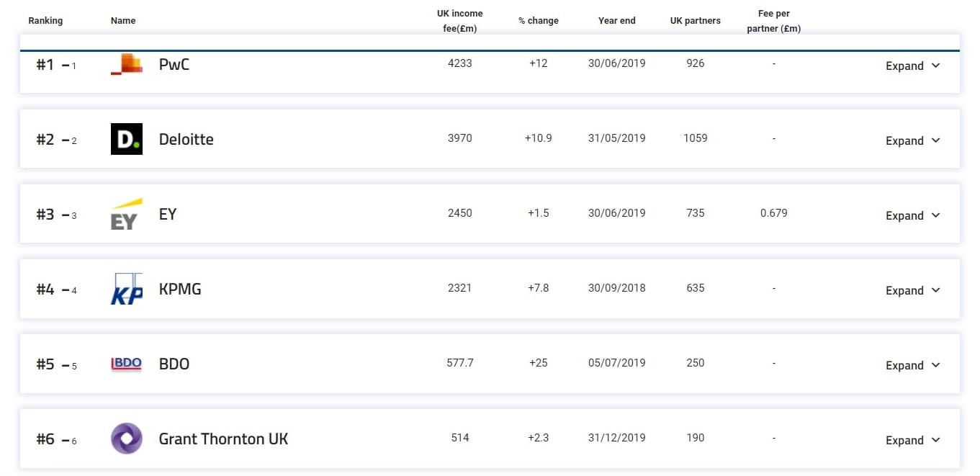Sort by % change column header
This screenshot has height=476, width=980.
click(x=539, y=20)
